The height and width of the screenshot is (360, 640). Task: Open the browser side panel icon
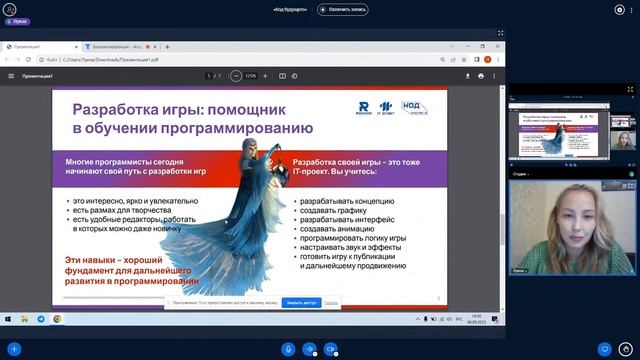tap(477, 60)
